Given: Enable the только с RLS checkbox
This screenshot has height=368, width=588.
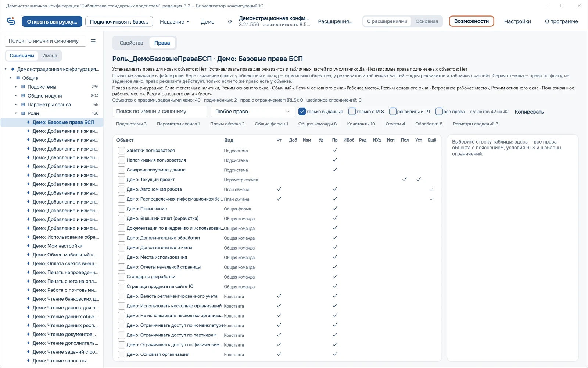Looking at the screenshot, I should tap(352, 112).
